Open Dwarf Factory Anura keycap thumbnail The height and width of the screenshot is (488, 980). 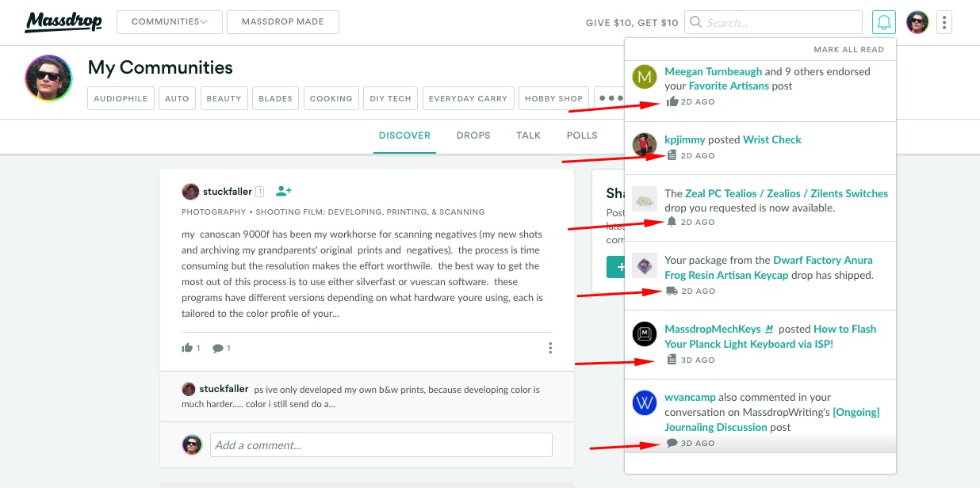tap(645, 266)
